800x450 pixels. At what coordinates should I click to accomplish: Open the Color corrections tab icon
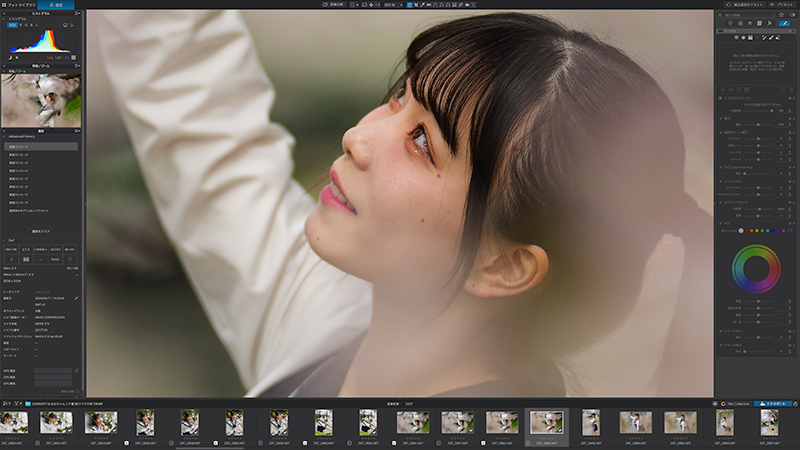click(x=740, y=23)
